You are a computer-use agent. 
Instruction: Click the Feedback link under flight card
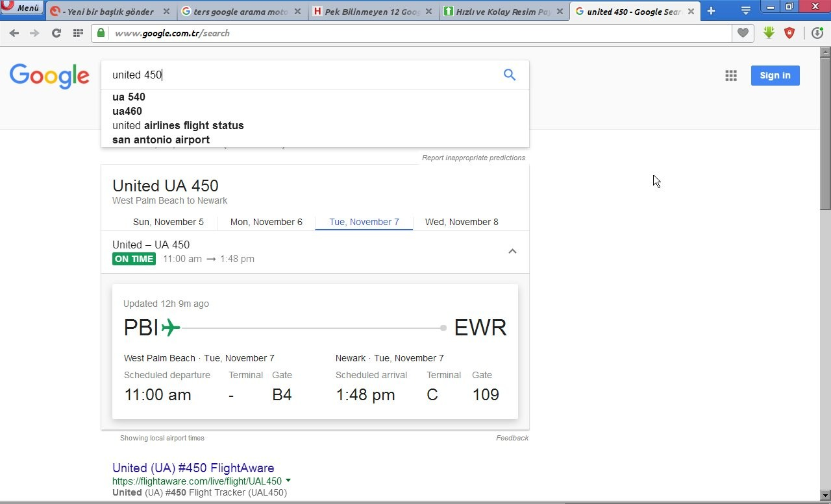point(512,438)
